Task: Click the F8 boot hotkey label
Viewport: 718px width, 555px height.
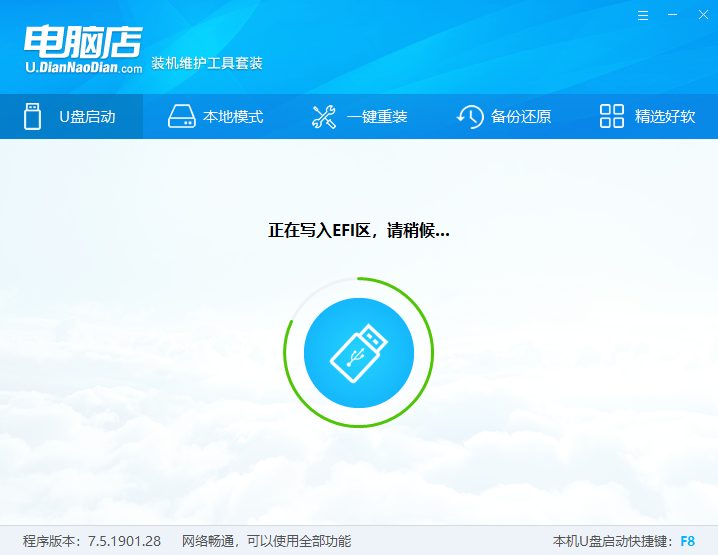Action: tap(687, 541)
